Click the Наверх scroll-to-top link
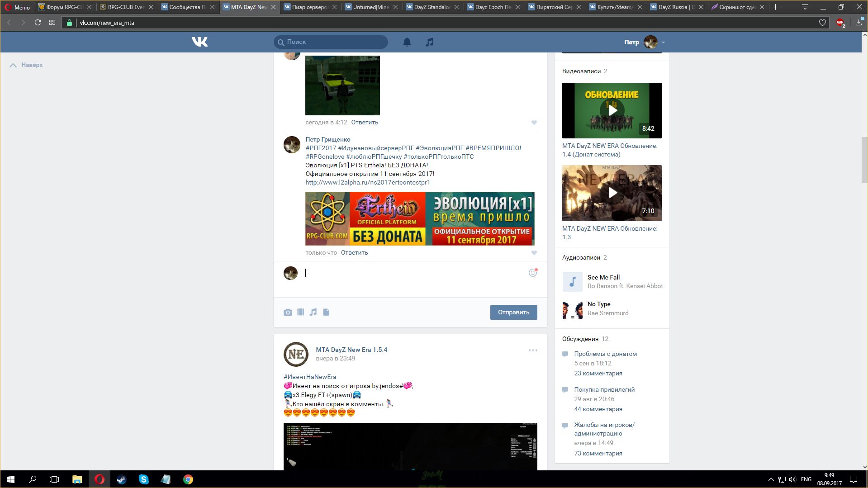This screenshot has width=868, height=488. click(26, 65)
